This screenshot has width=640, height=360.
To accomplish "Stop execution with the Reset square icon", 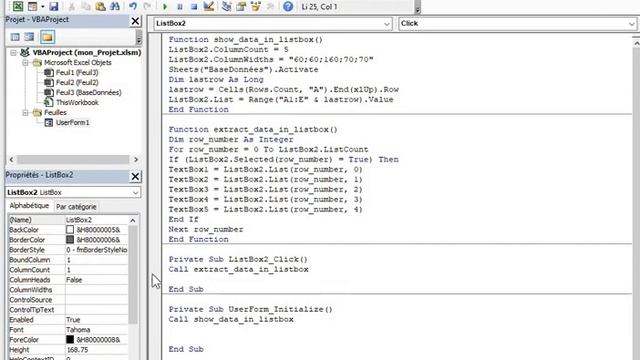I will click(194, 7).
